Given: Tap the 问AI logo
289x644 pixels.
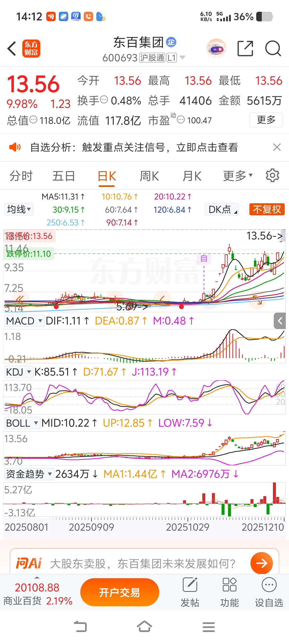Looking at the screenshot, I should [x=29, y=563].
